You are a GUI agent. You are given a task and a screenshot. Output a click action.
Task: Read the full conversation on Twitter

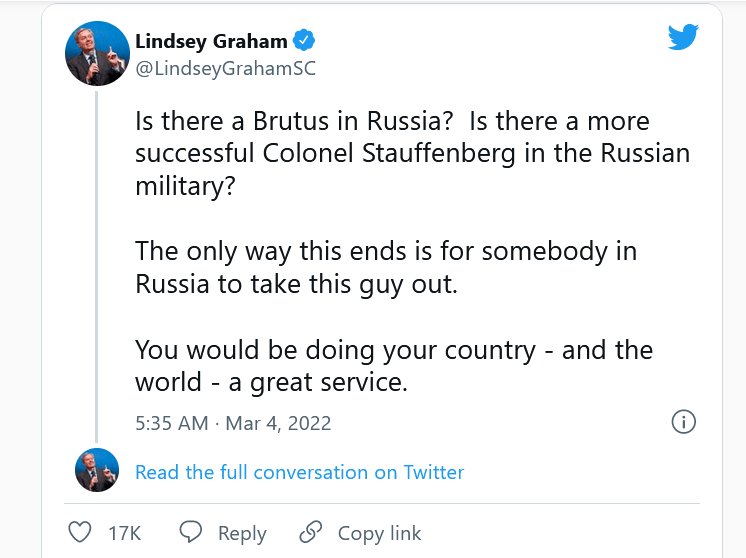299,472
